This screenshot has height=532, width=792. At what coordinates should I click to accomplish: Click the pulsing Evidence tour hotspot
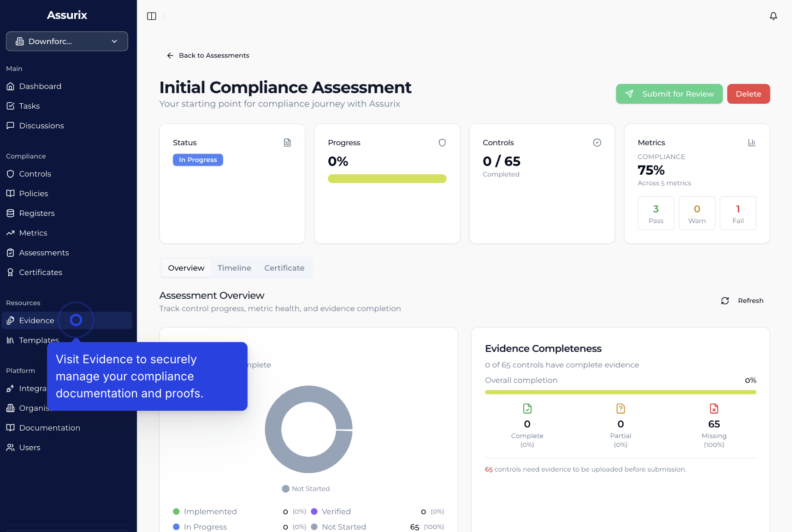76,320
